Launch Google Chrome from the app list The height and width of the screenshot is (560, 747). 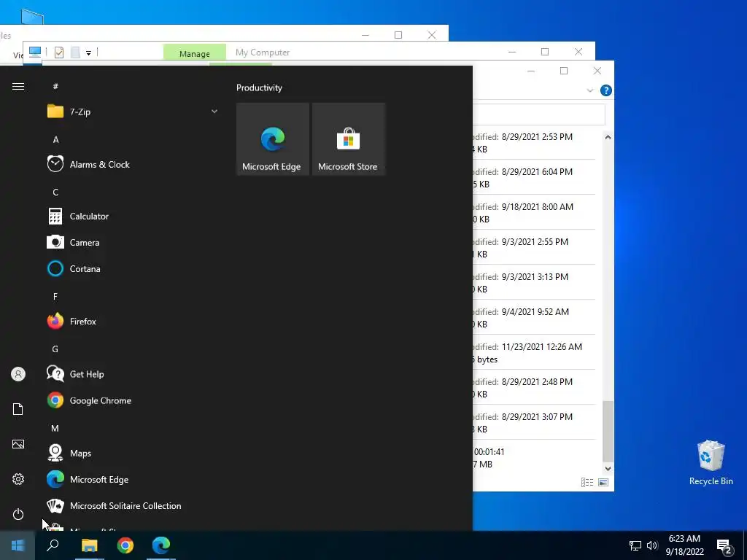(x=132, y=400)
